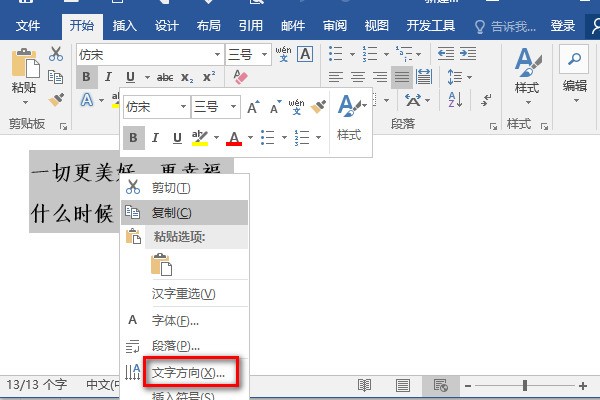
Task: Choose 段落(P)... from context menu
Action: 185,346
